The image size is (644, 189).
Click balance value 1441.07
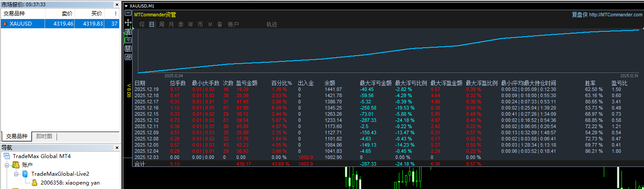point(333,89)
